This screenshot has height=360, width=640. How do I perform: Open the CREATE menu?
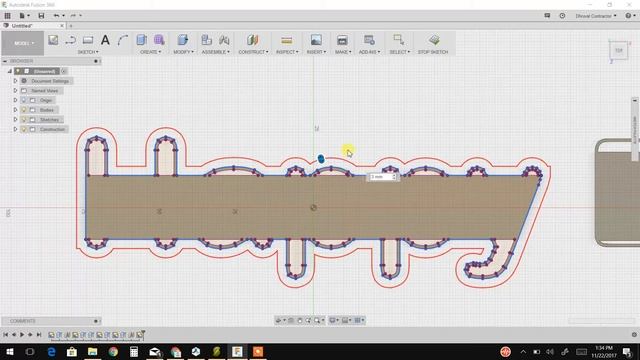click(x=150, y=52)
